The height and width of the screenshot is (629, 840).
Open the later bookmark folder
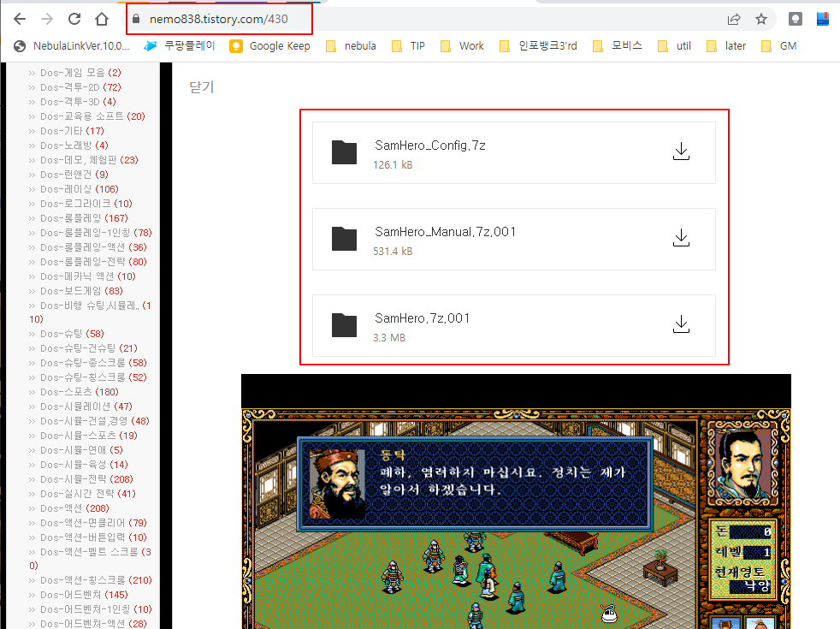coord(726,46)
